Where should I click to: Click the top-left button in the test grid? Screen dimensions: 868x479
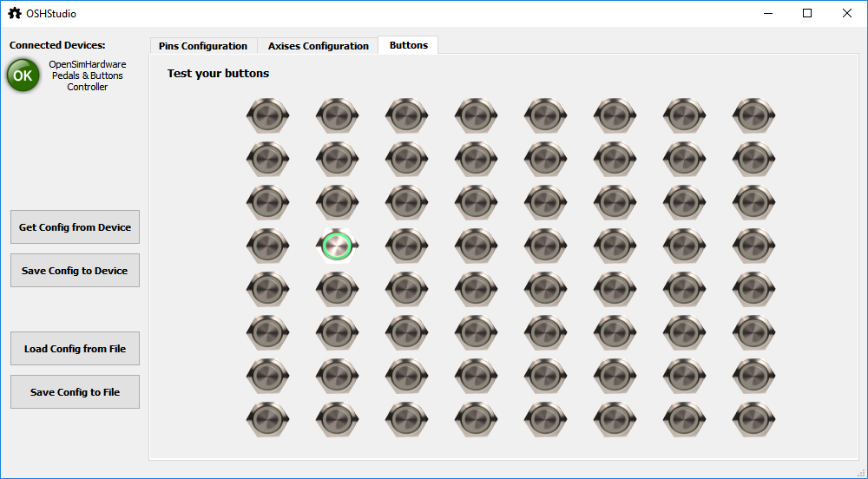tap(267, 115)
